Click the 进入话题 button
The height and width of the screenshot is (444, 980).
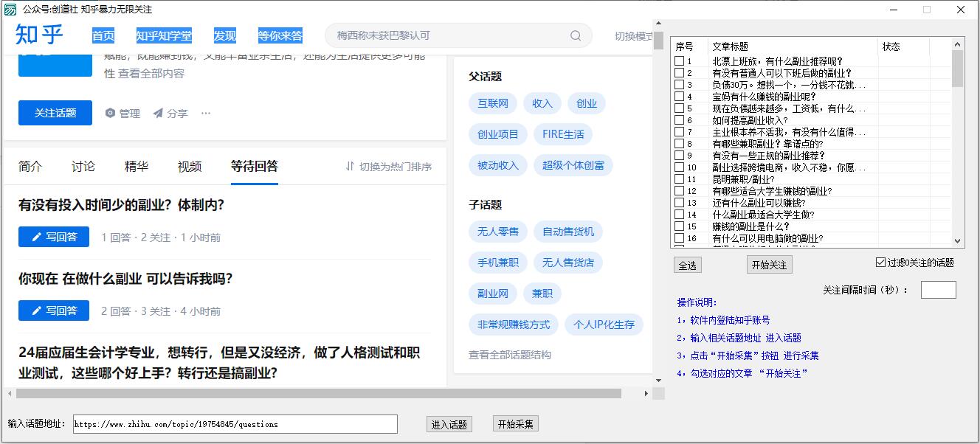[449, 424]
